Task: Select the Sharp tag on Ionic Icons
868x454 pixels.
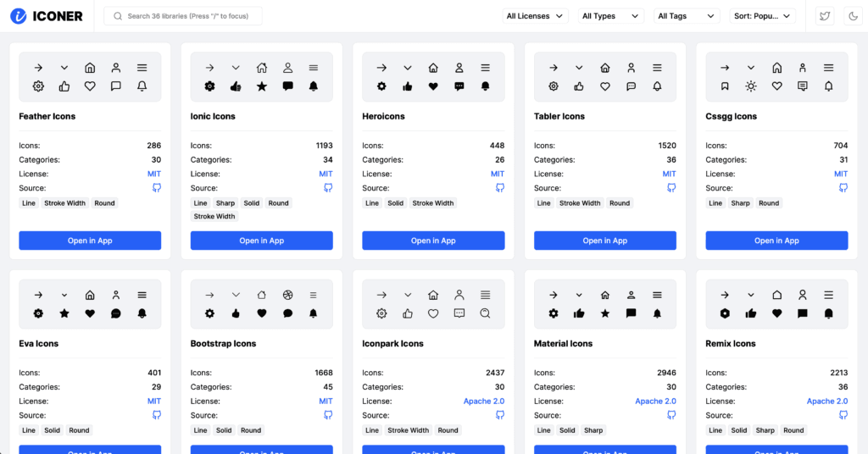Action: point(225,203)
